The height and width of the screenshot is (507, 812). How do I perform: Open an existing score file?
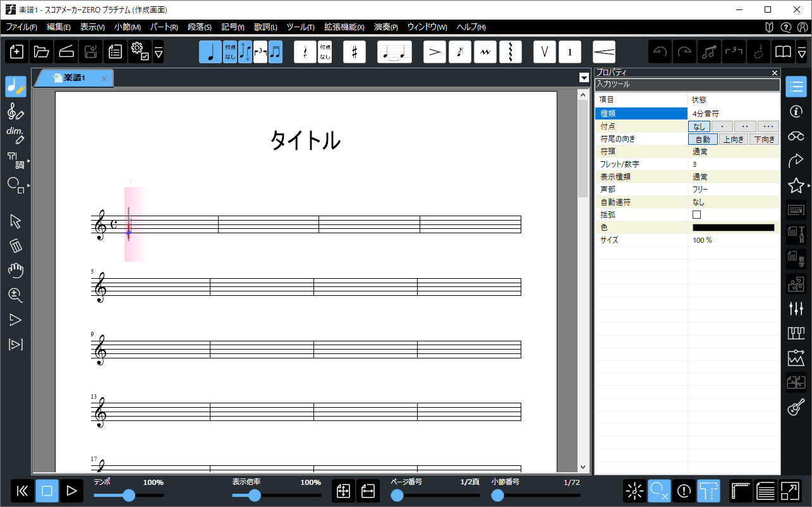42,52
